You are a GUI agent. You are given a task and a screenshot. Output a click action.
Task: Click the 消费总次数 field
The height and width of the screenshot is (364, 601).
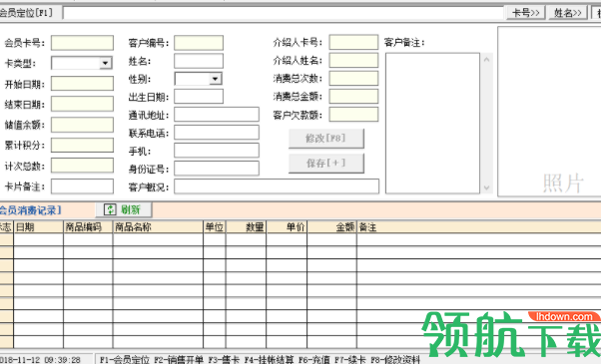click(353, 78)
